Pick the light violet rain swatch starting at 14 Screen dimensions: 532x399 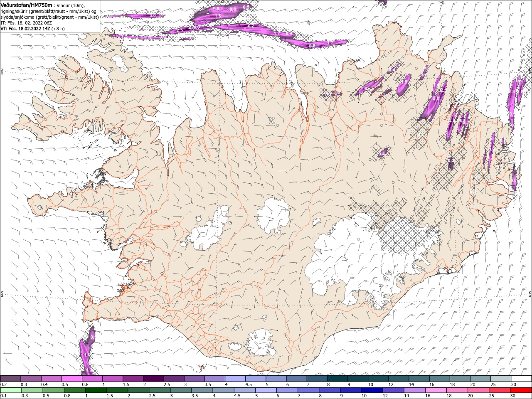tap(414, 390)
